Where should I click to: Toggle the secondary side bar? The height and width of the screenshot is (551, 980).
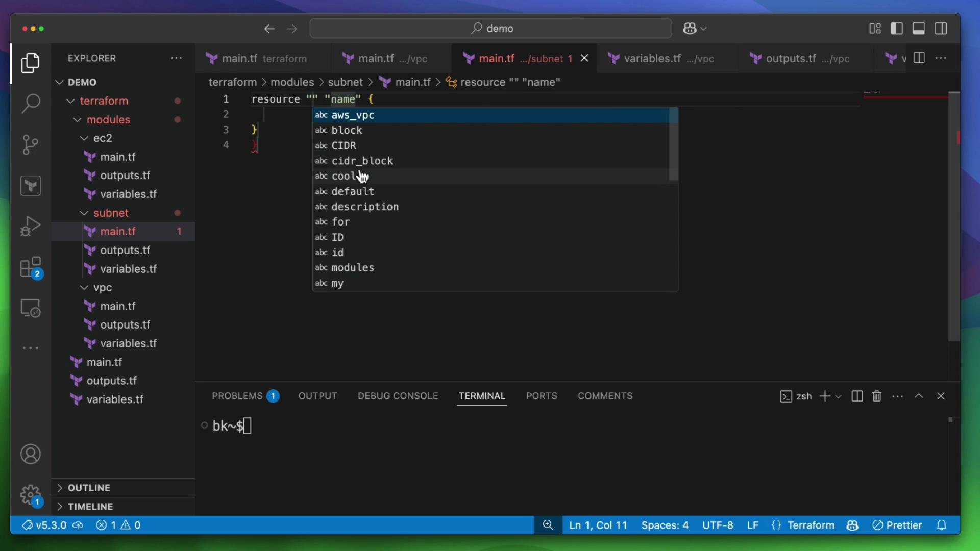click(x=941, y=29)
